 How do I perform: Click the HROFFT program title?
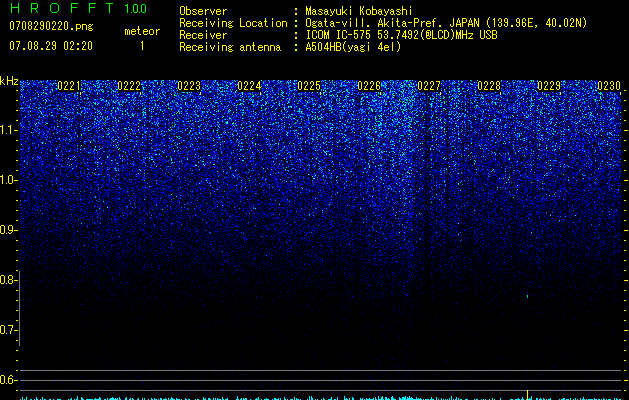(x=62, y=8)
